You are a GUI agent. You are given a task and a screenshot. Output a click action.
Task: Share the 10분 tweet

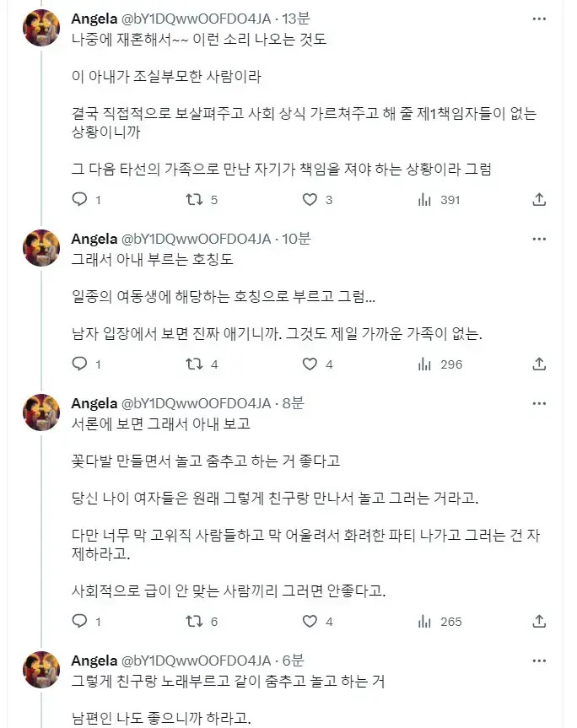click(540, 364)
